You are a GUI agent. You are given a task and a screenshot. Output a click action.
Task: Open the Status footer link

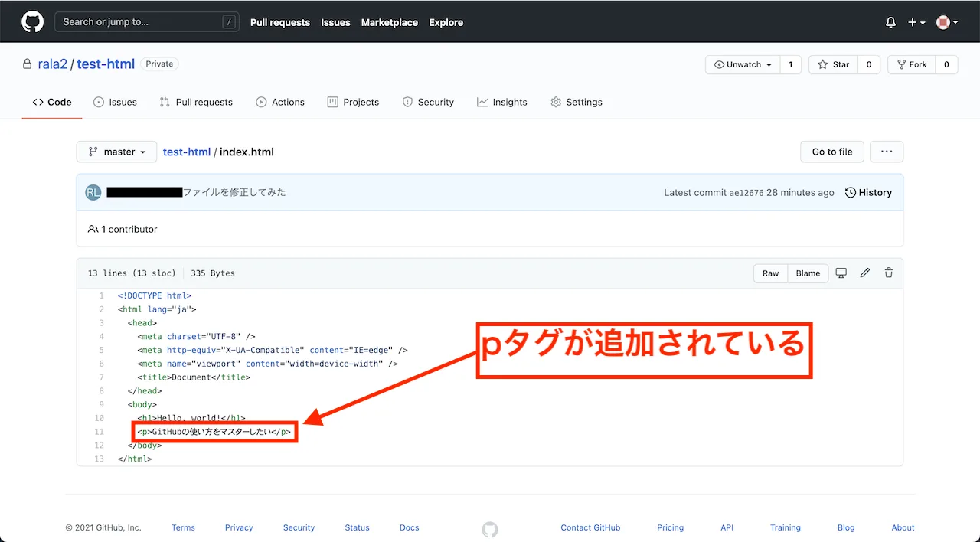[357, 527]
